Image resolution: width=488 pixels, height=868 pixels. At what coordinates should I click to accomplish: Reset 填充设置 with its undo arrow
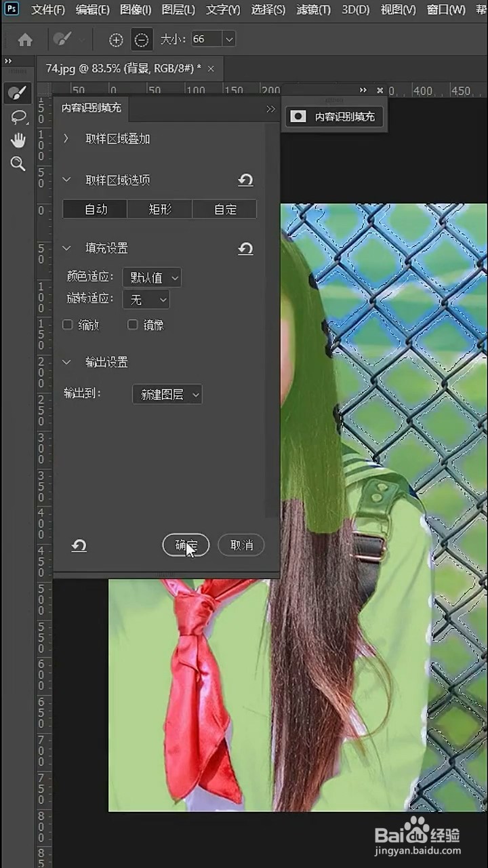point(245,249)
